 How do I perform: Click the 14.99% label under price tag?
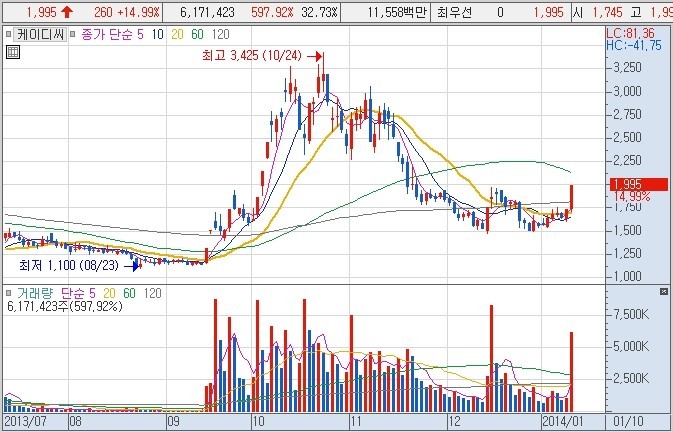[x=632, y=196]
